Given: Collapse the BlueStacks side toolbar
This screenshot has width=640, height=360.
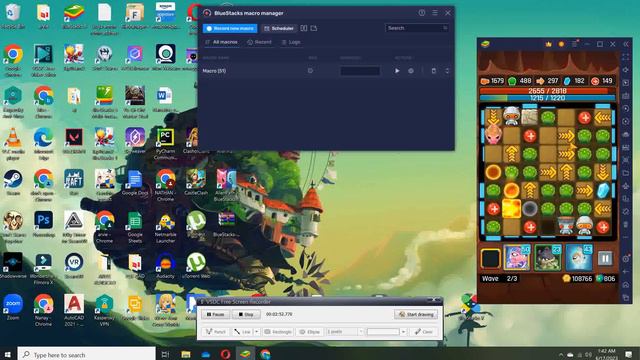Looking at the screenshot, I should (626, 44).
